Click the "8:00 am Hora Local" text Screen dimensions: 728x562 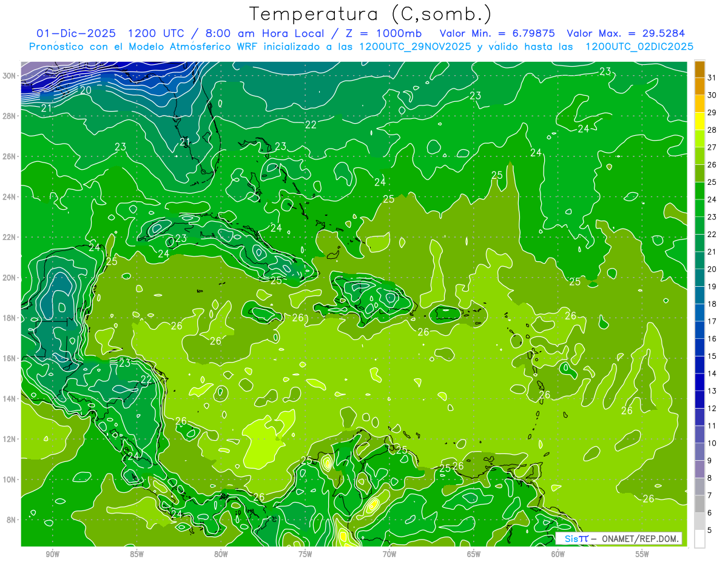(263, 33)
